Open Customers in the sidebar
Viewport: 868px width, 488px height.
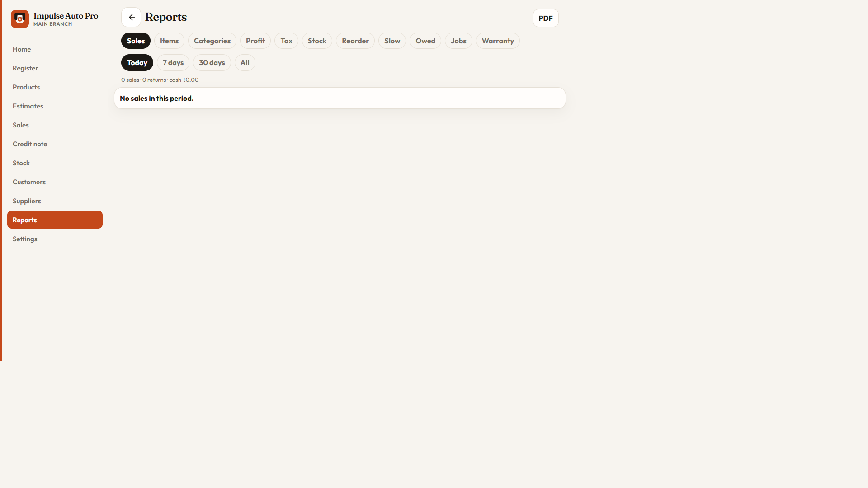(x=55, y=182)
